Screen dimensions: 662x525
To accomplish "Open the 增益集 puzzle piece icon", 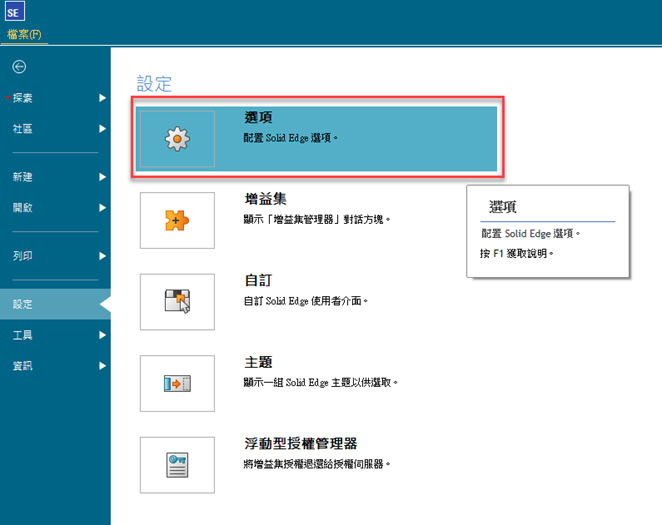I will pyautogui.click(x=177, y=220).
